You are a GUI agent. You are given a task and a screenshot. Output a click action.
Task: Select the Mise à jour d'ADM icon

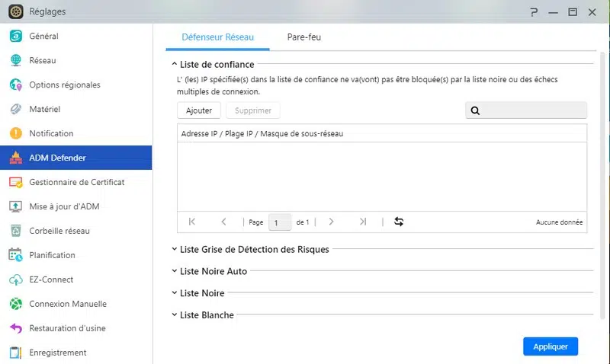coord(15,206)
